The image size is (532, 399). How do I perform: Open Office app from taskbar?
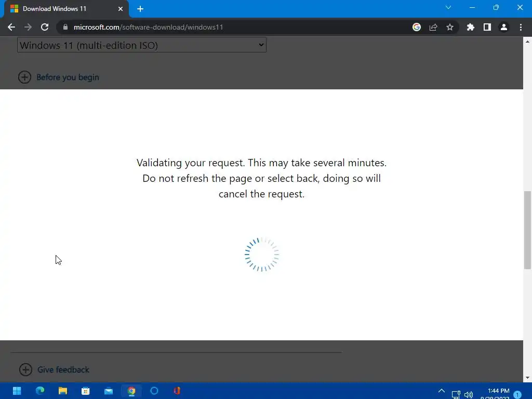tap(177, 391)
